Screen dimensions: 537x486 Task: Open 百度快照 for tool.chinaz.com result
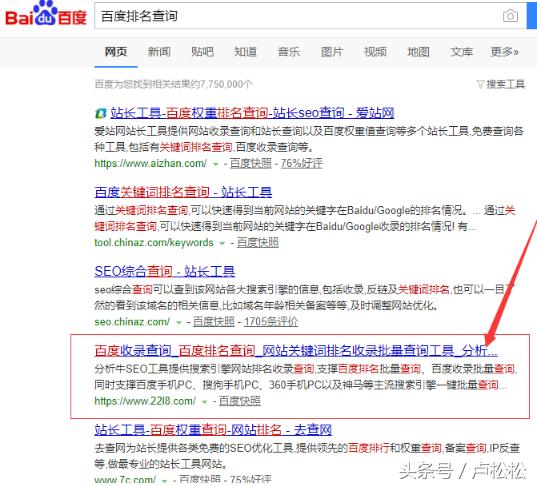point(258,242)
